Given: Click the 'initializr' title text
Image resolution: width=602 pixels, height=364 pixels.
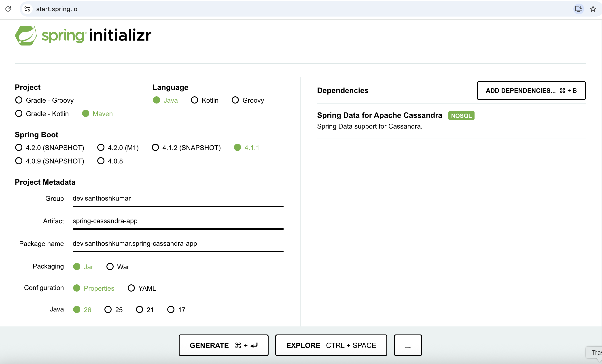Looking at the screenshot, I should point(120,35).
